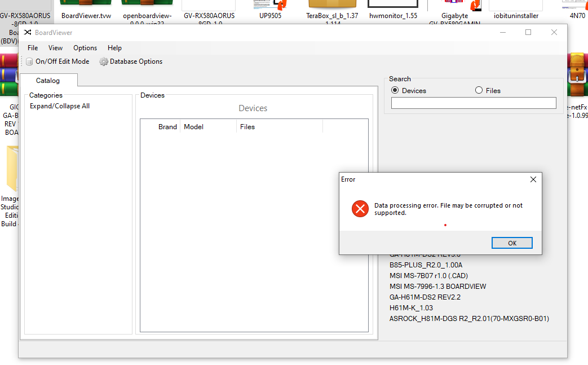
Task: Click the Search input field
Action: (474, 103)
